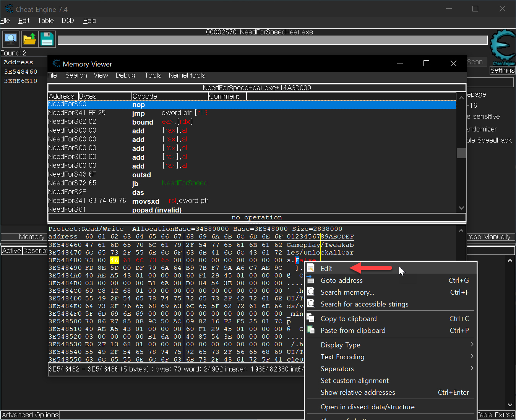The height and width of the screenshot is (420, 516).
Task: Choose Open in dissect data/structure
Action: pyautogui.click(x=391, y=407)
